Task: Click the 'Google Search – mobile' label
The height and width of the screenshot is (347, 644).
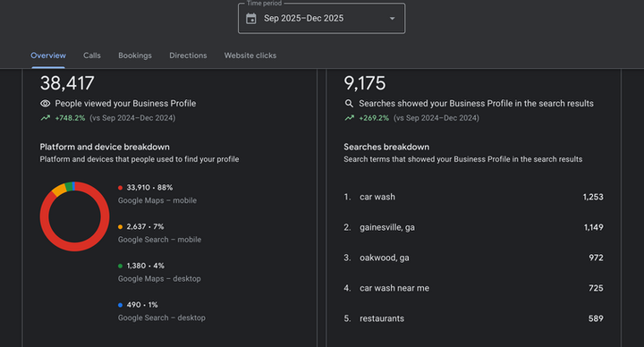Action: coord(160,240)
